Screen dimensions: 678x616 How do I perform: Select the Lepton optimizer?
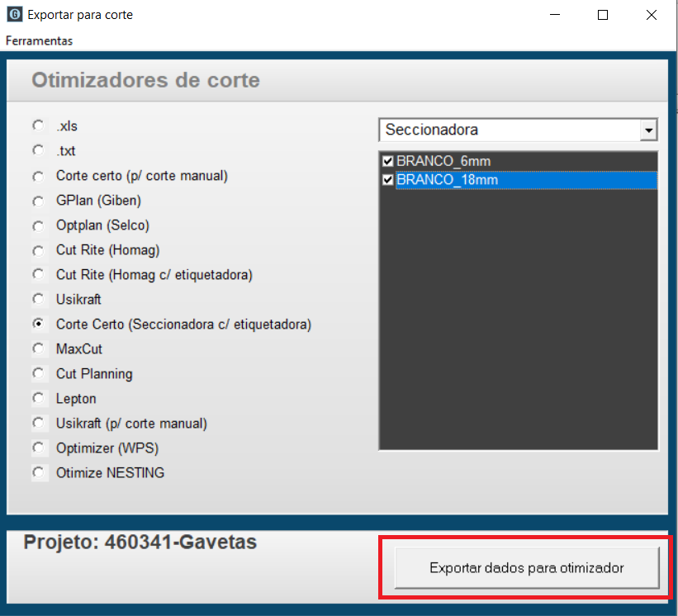click(39, 398)
